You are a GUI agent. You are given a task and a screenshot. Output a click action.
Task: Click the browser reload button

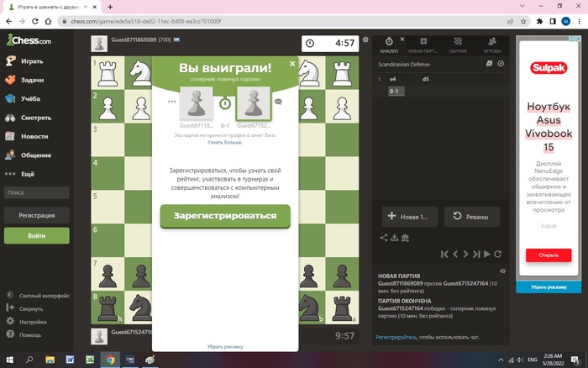pyautogui.click(x=35, y=21)
